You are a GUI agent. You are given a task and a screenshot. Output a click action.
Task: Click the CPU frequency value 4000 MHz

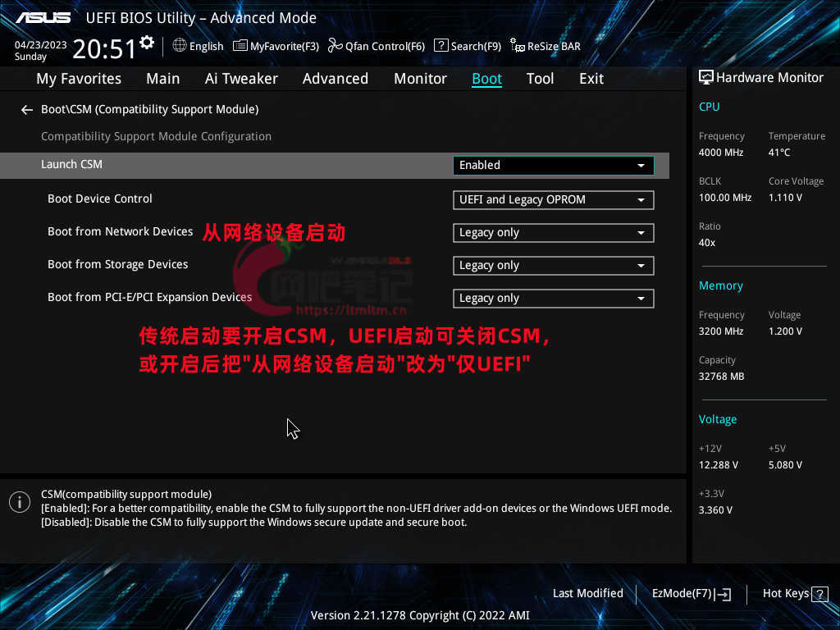721,153
